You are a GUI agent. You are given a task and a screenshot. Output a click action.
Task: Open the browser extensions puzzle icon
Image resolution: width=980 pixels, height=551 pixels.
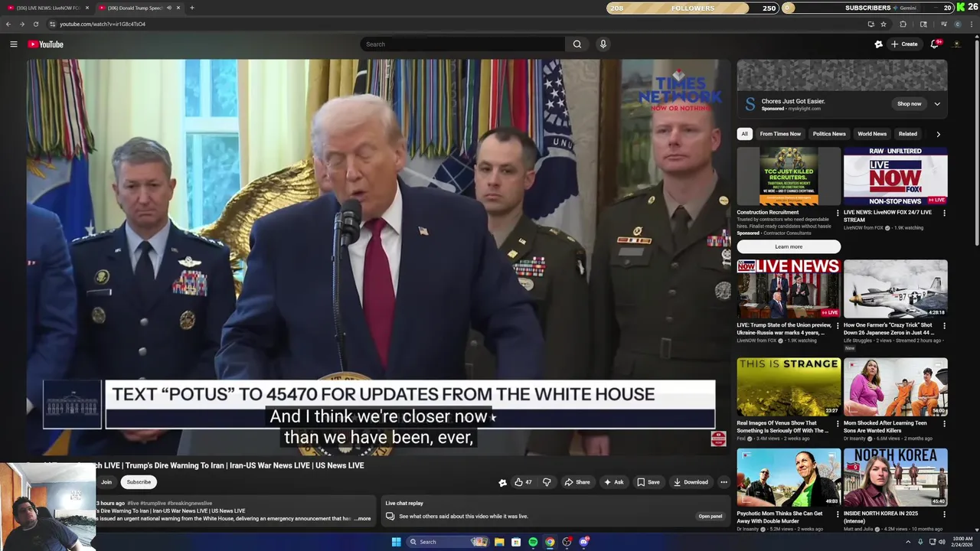(x=903, y=24)
